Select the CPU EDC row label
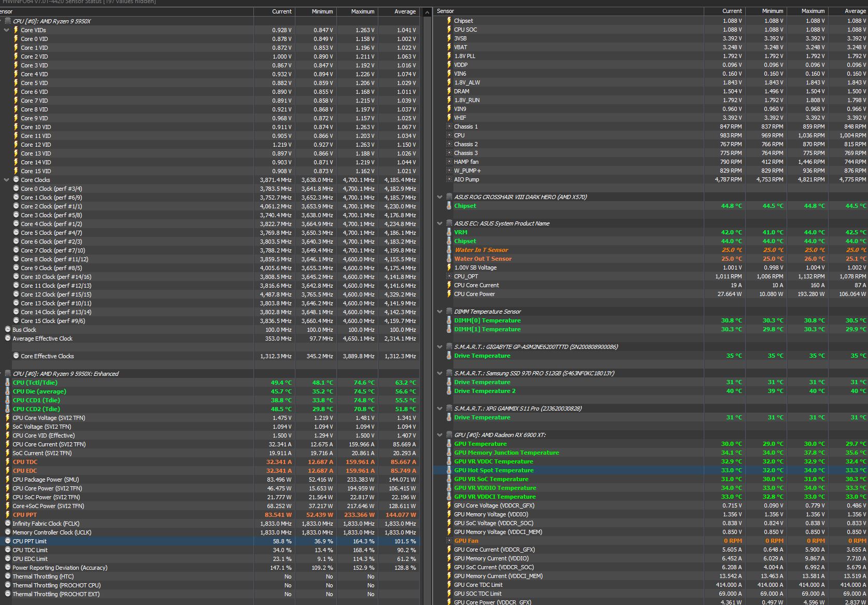The width and height of the screenshot is (868, 605). [25, 471]
